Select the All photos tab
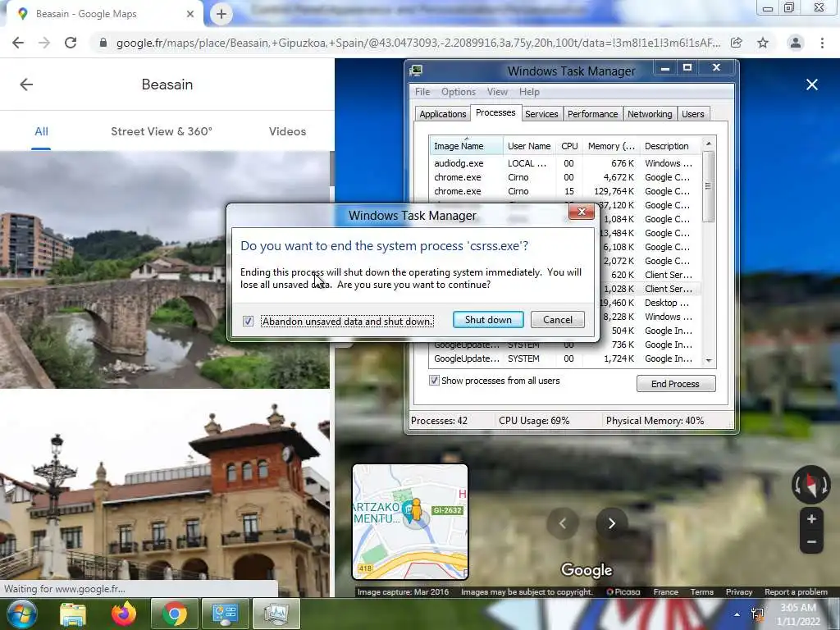840x630 pixels. 41,131
